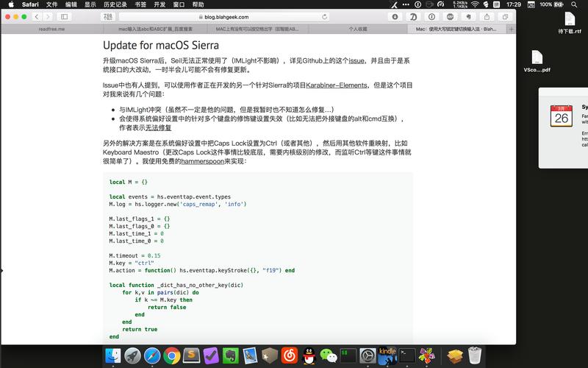Screen dimensions: 588x368
Task: Reload the blog.blahgeek.com page
Action: 324,17
